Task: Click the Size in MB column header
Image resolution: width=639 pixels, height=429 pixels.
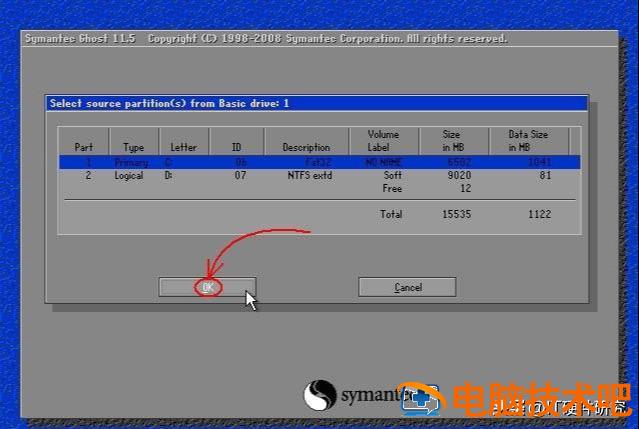Action: pyautogui.click(x=453, y=141)
